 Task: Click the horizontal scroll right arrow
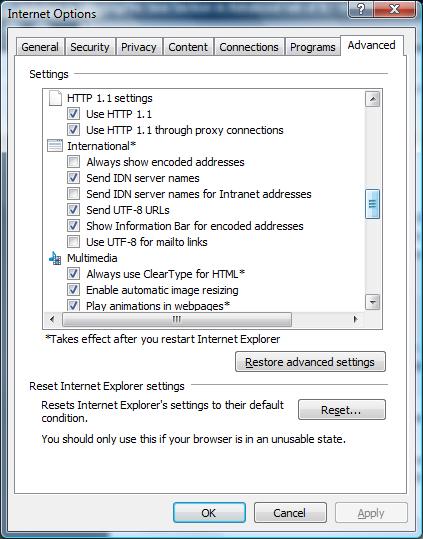click(356, 319)
